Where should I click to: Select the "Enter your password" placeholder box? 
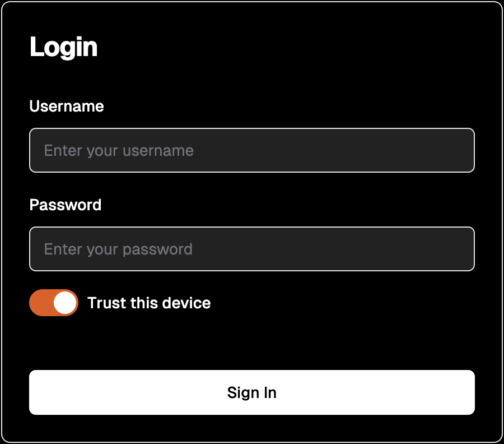[251, 249]
